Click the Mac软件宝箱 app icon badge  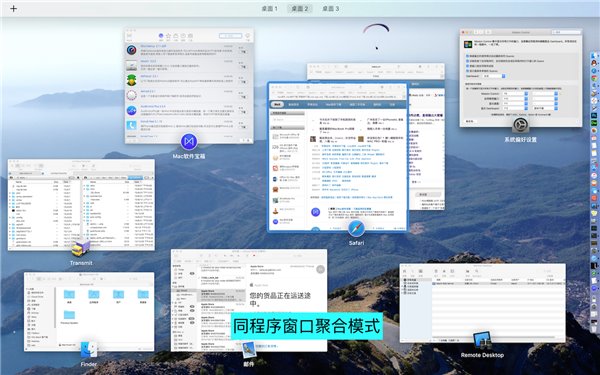tap(189, 142)
